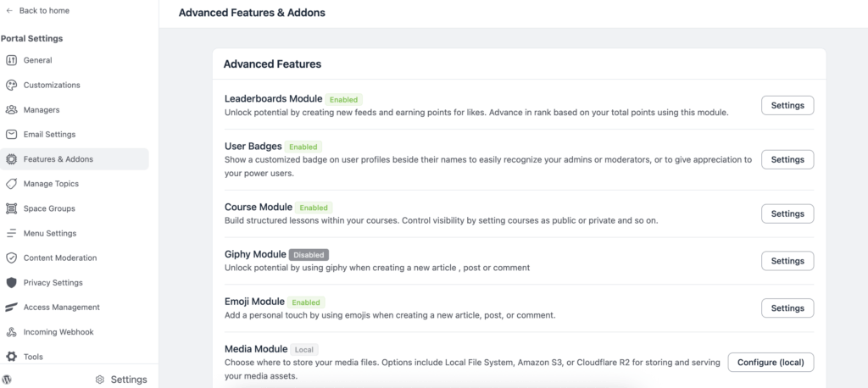Click Configure (local) for Media Module
The height and width of the screenshot is (388, 868).
click(771, 363)
